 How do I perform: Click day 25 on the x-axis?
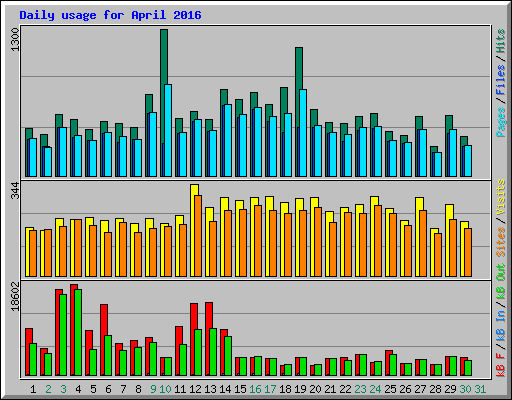pyautogui.click(x=390, y=389)
